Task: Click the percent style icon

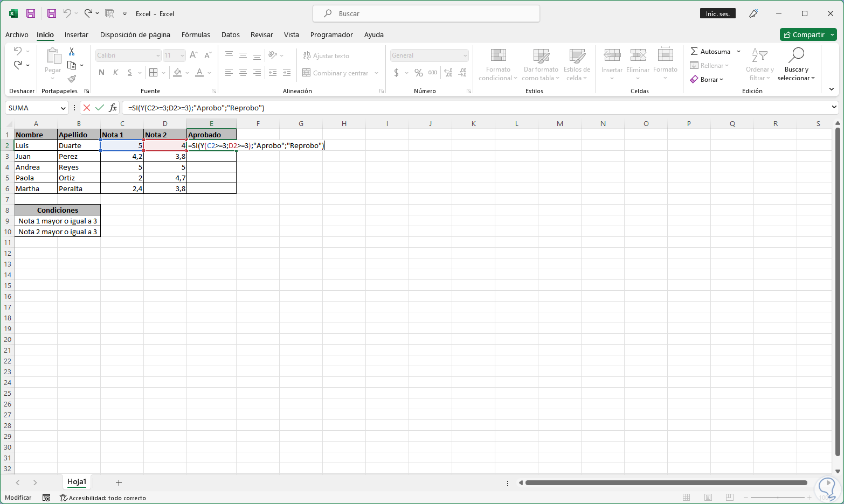Action: point(419,73)
